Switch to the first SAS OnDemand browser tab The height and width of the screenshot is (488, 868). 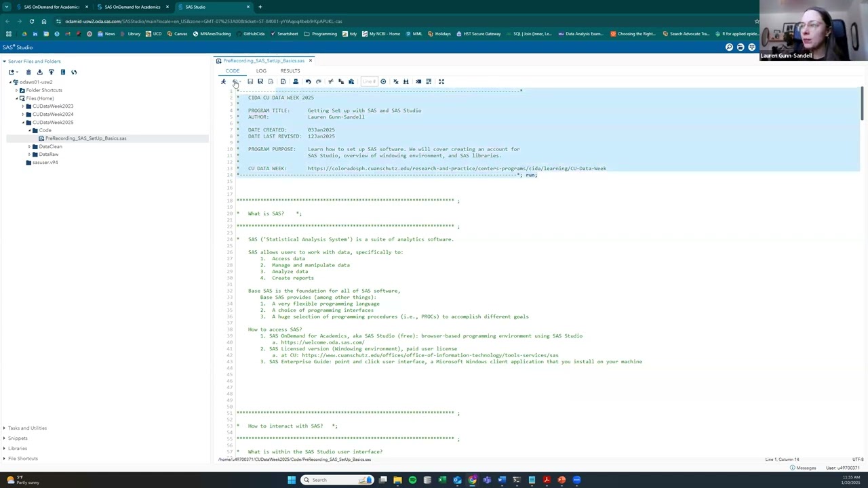[51, 7]
